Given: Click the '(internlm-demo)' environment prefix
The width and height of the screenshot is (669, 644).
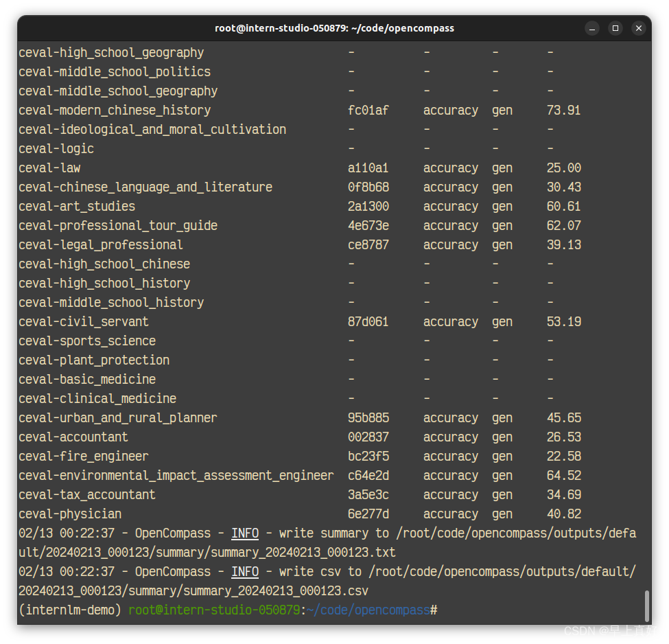Looking at the screenshot, I should [70, 610].
